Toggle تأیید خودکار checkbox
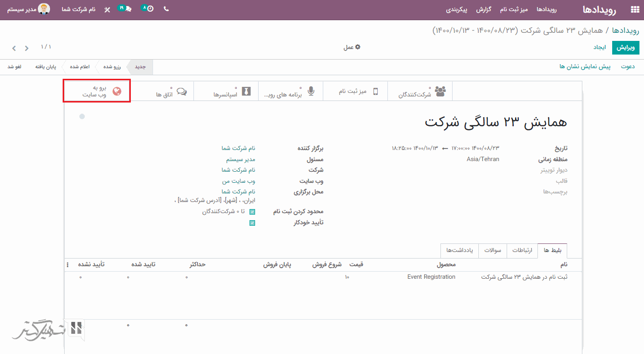This screenshot has height=354, width=644. point(252,223)
